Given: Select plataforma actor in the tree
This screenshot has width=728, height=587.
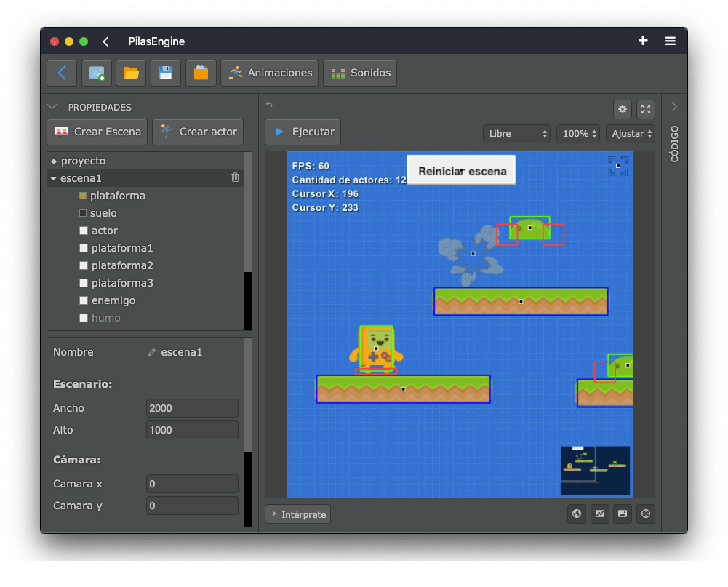Looking at the screenshot, I should (x=118, y=196).
